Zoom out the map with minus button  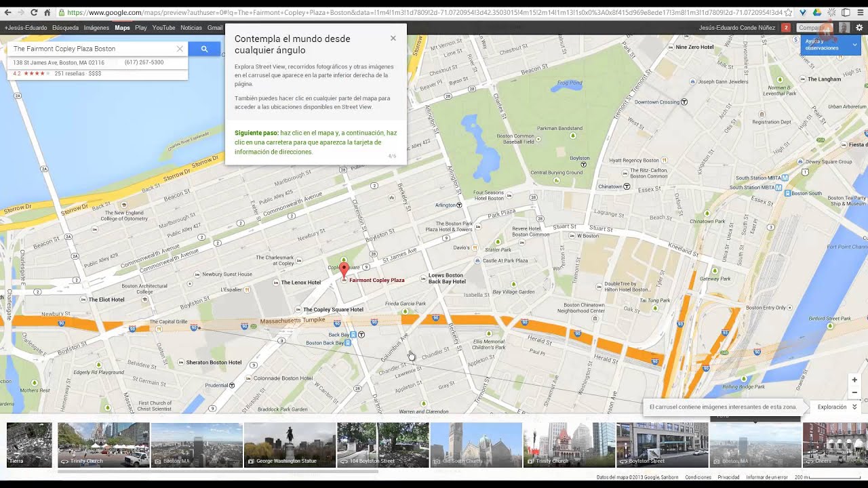click(x=854, y=392)
